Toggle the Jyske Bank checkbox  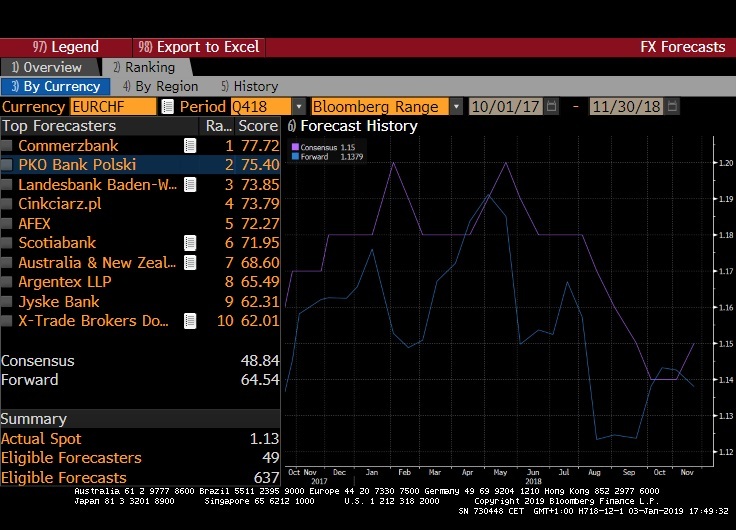[8, 301]
